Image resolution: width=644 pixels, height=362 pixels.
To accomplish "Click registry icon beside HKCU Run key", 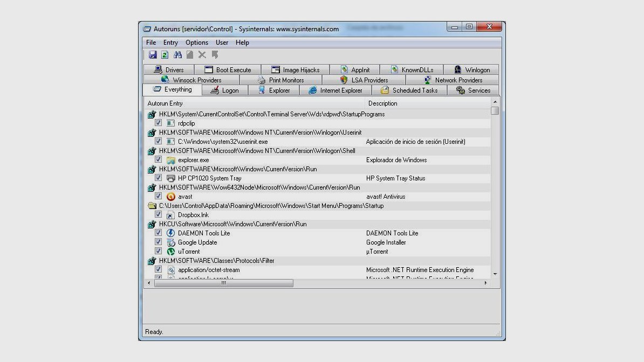I will 152,224.
